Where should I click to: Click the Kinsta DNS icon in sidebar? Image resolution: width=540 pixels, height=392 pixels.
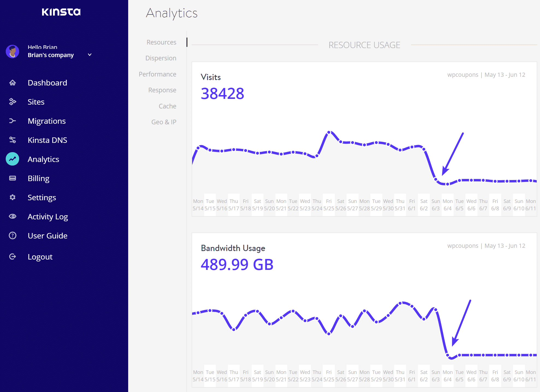pos(13,140)
